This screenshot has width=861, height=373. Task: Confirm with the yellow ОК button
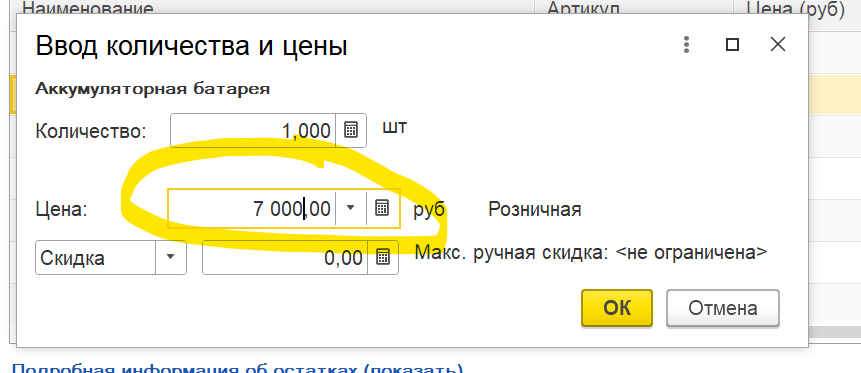tap(617, 308)
